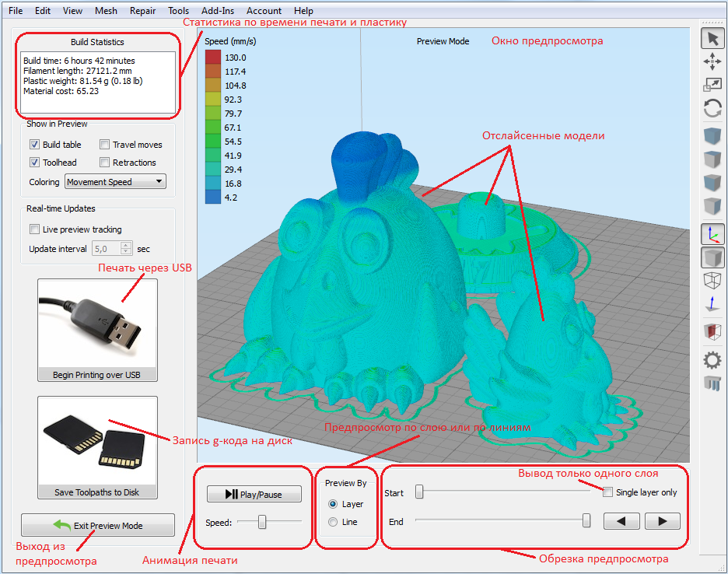Select the Line preview radio button
This screenshot has width=728, height=574.
tap(331, 522)
